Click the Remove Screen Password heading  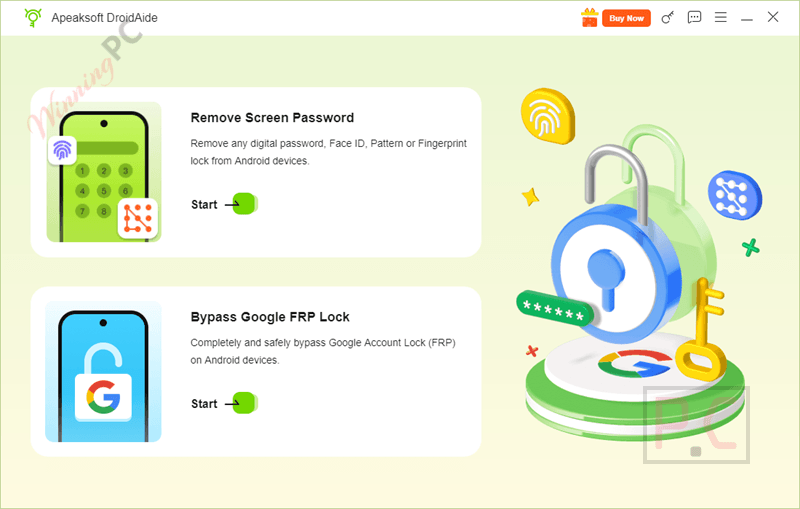click(x=272, y=118)
